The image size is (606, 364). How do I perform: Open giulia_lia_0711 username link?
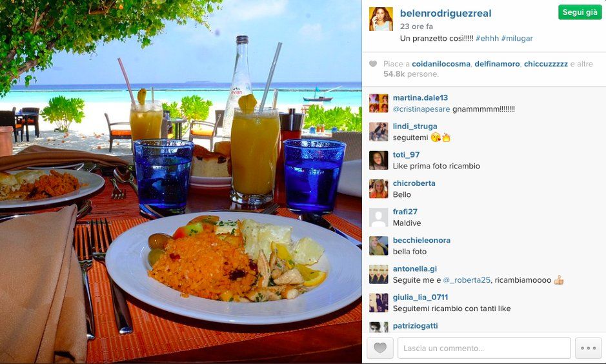pyautogui.click(x=421, y=297)
